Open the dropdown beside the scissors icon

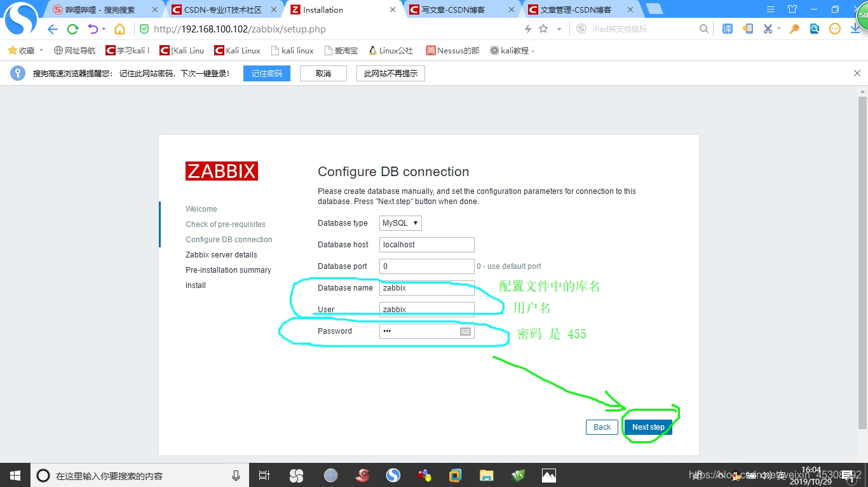(778, 29)
